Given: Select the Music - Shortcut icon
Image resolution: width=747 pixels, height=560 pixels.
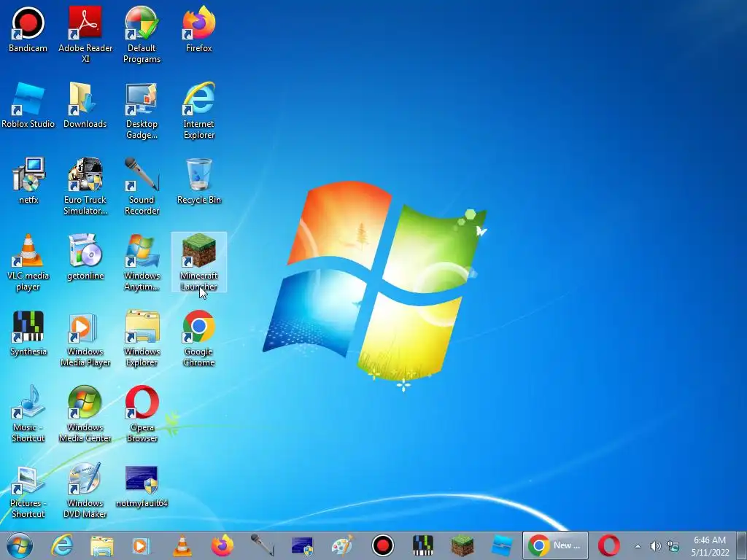Looking at the screenshot, I should pos(28,414).
